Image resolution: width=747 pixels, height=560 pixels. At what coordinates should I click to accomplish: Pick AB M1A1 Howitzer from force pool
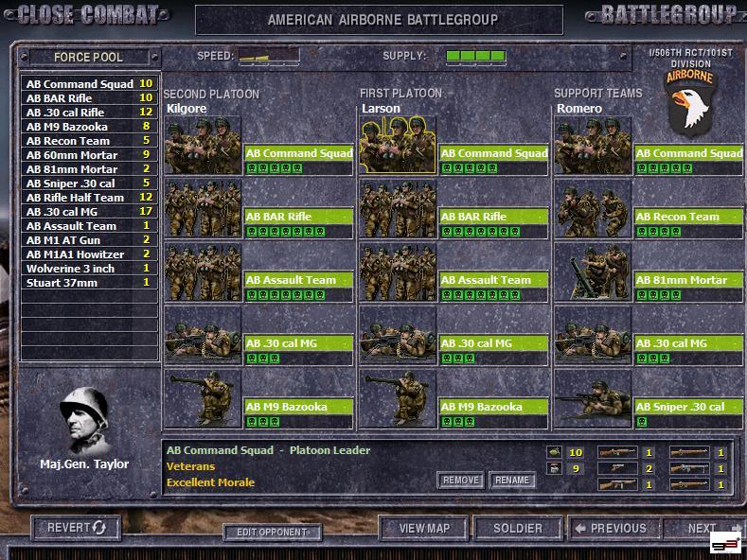[90, 254]
